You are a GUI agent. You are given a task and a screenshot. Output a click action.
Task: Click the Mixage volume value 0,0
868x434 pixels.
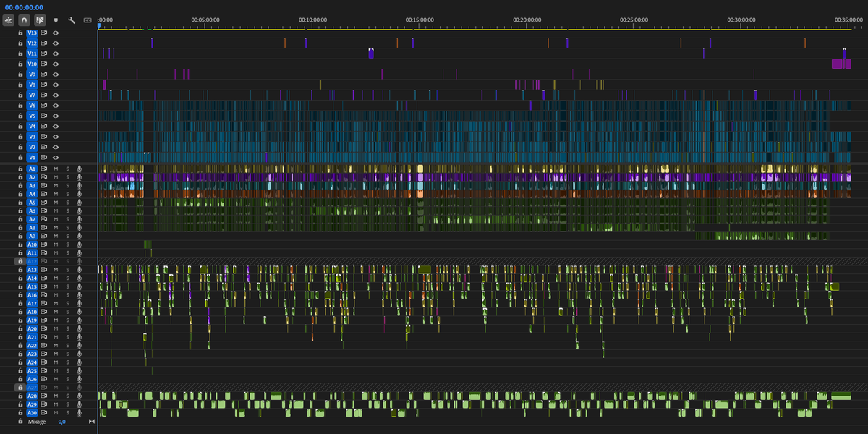tap(62, 421)
